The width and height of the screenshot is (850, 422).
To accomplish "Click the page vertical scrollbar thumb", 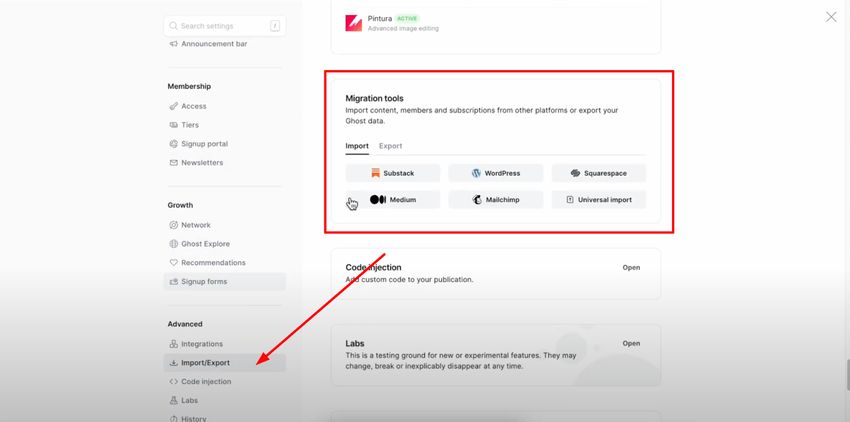I will [847, 374].
